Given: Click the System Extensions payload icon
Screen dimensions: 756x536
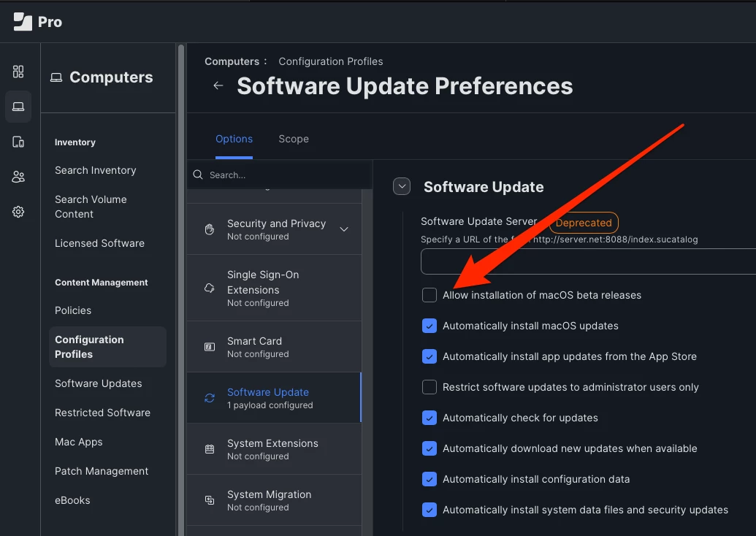Looking at the screenshot, I should [209, 449].
